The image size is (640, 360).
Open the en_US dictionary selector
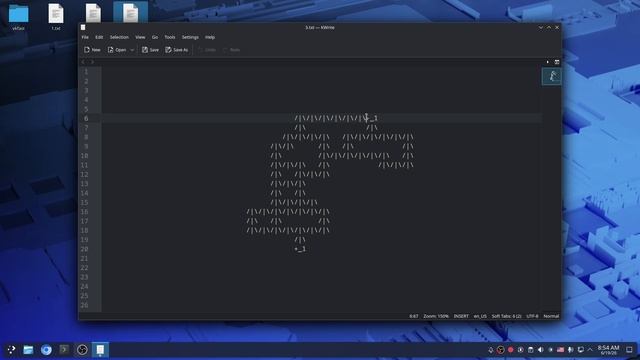pos(480,316)
